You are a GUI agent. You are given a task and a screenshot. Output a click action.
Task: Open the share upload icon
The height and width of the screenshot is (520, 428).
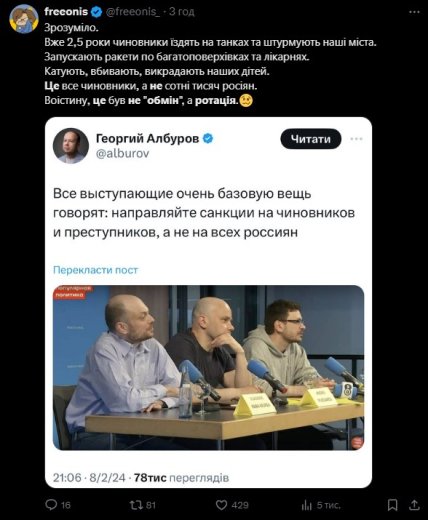coord(414,505)
